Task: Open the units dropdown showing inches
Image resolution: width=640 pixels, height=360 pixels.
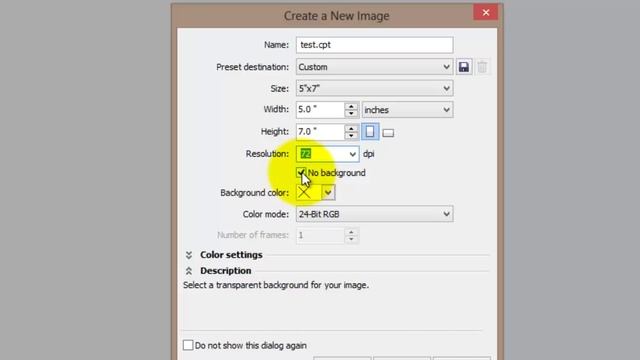Action: (x=407, y=110)
